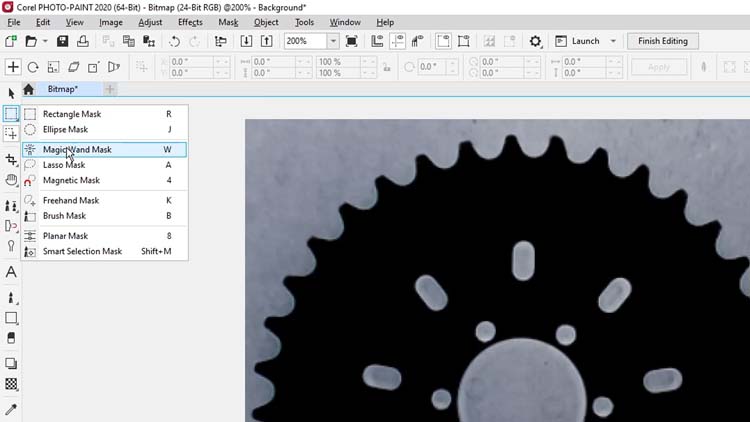Open the Object menu
This screenshot has height=422, width=750.
click(x=266, y=22)
